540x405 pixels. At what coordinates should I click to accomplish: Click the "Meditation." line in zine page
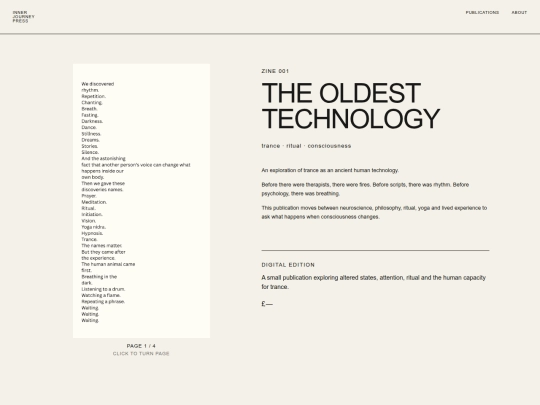pos(94,202)
